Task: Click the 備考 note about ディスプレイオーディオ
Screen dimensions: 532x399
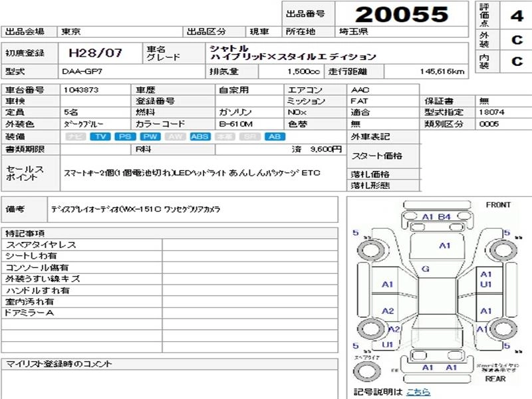Action: [136, 209]
